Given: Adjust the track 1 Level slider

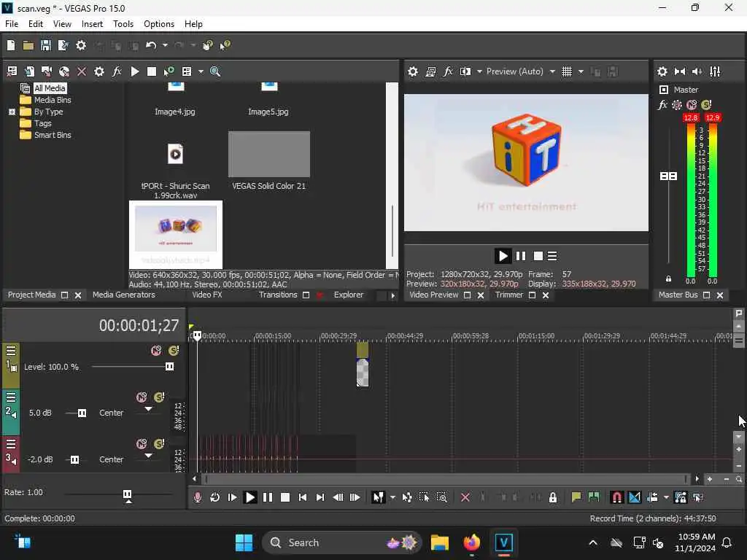Looking at the screenshot, I should [169, 367].
